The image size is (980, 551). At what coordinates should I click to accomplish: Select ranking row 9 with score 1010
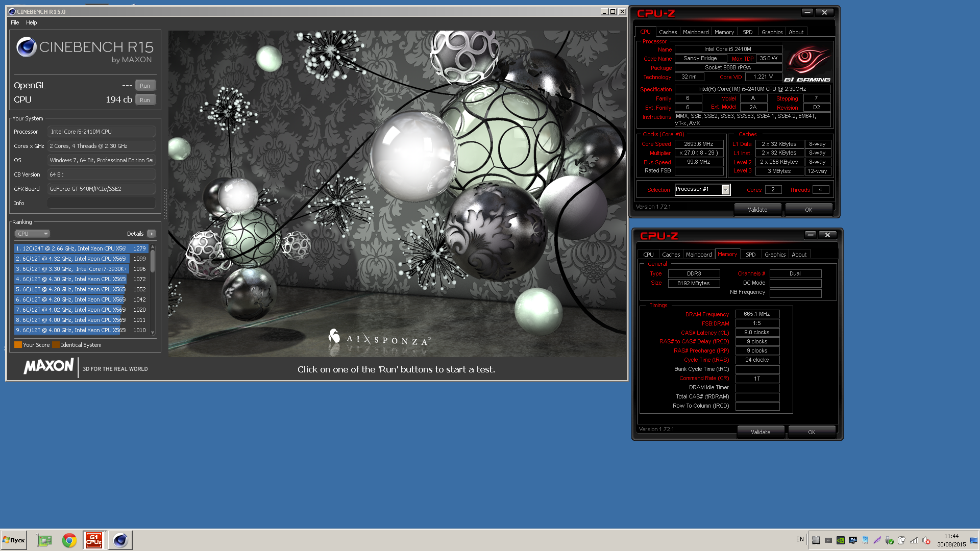81,330
